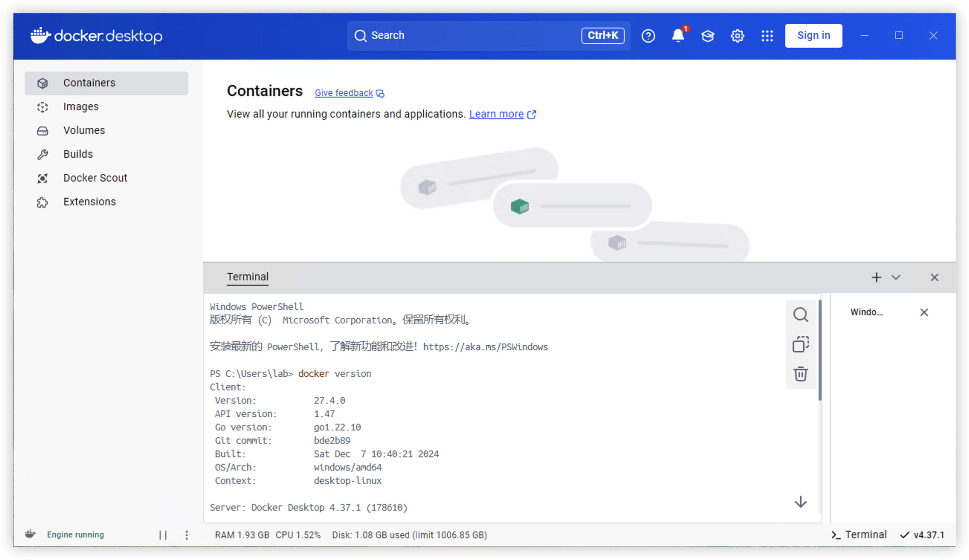969x560 pixels.
Task: Open Builds in the sidebar
Action: tap(107, 154)
